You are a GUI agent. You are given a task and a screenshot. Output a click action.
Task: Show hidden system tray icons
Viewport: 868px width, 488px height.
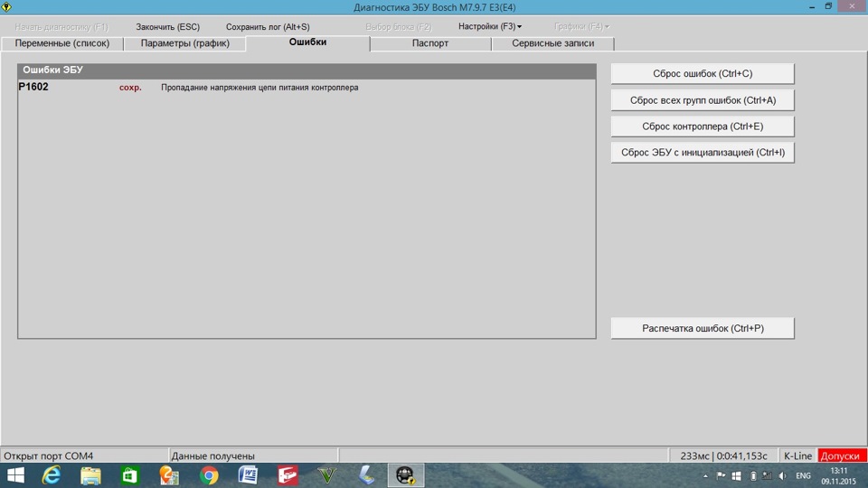coord(705,476)
